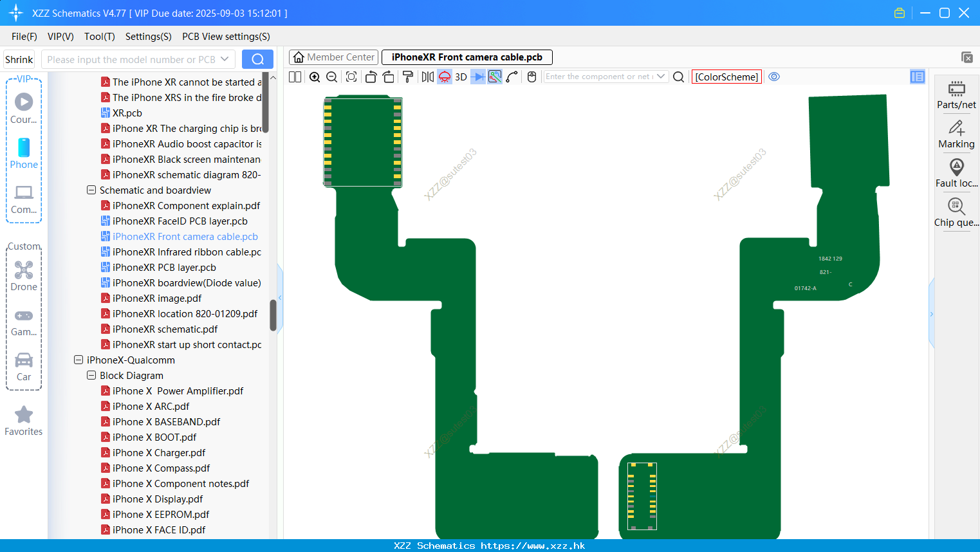The height and width of the screenshot is (552, 980).
Task: Fit the PCB to the screen
Action: [x=351, y=77]
